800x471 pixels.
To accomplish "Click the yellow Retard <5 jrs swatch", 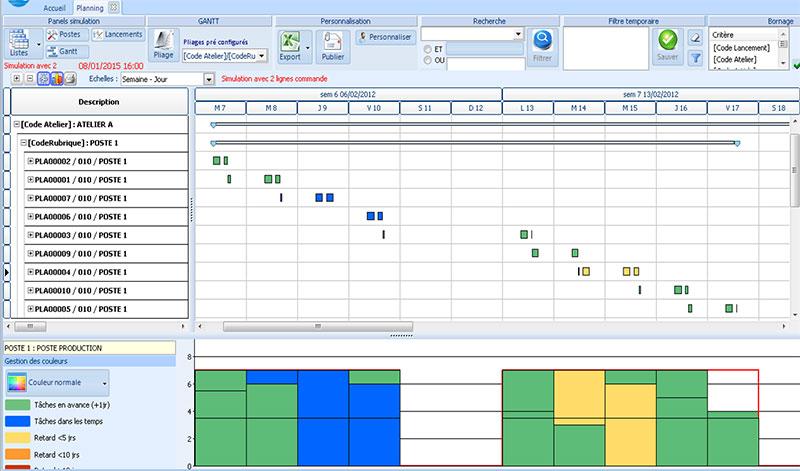I will (18, 438).
